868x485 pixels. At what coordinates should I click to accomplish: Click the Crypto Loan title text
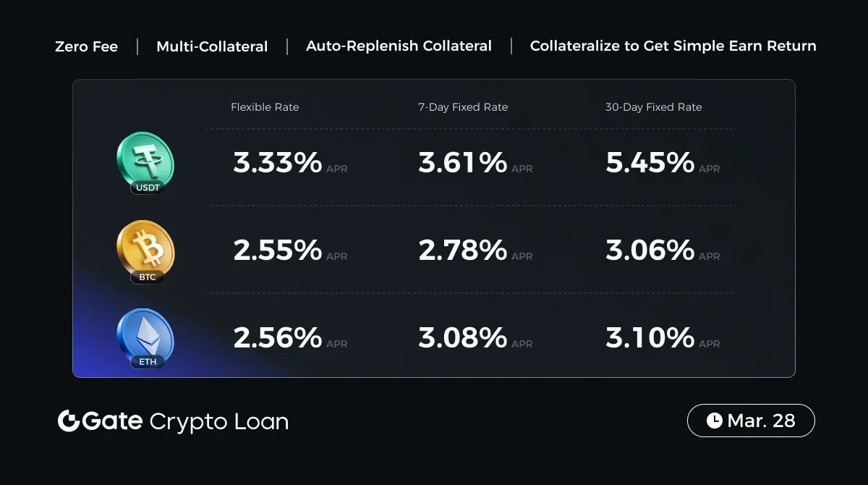coord(218,421)
